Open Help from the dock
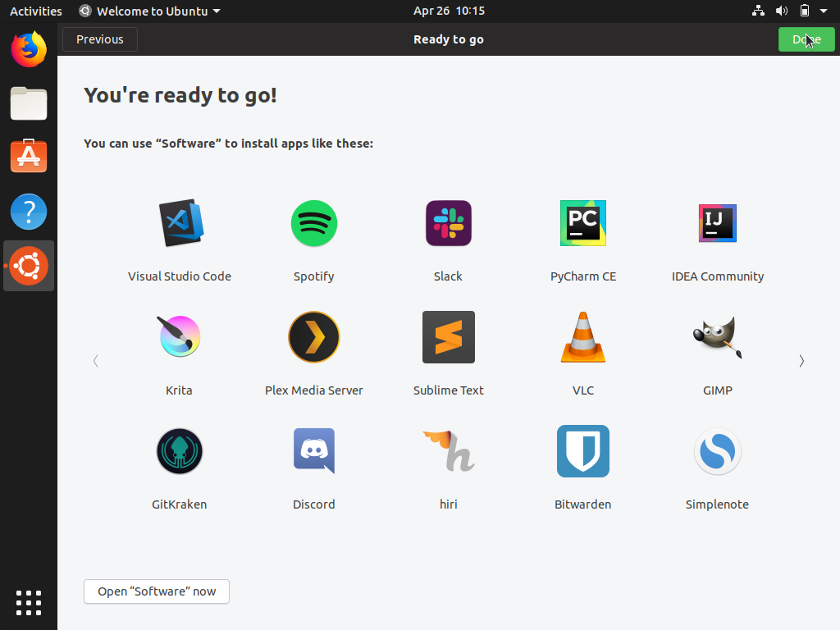This screenshot has width=840, height=630. 29,212
